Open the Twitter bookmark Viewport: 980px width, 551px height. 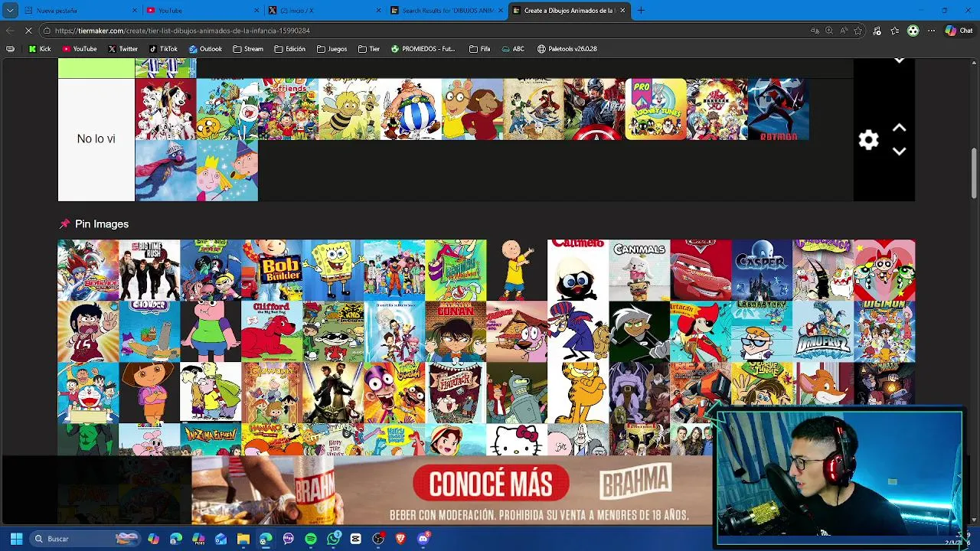coord(122,49)
